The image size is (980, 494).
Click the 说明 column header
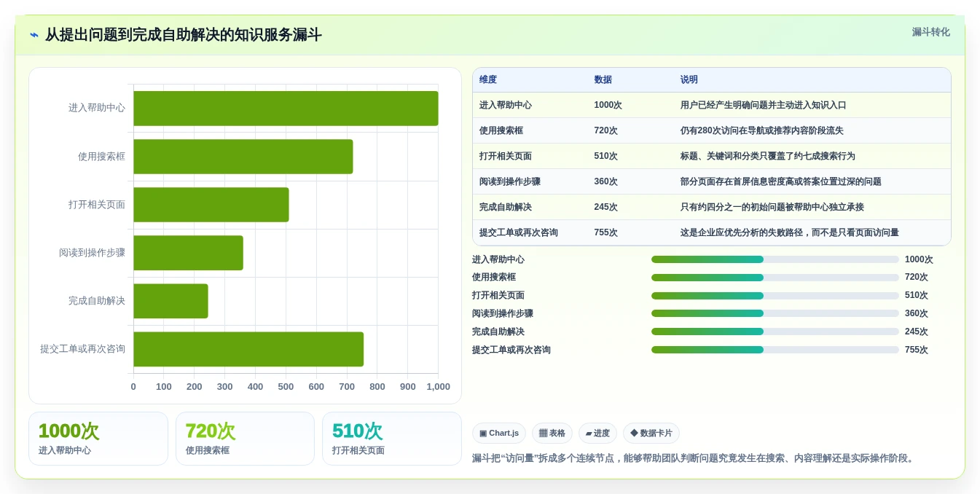(689, 80)
